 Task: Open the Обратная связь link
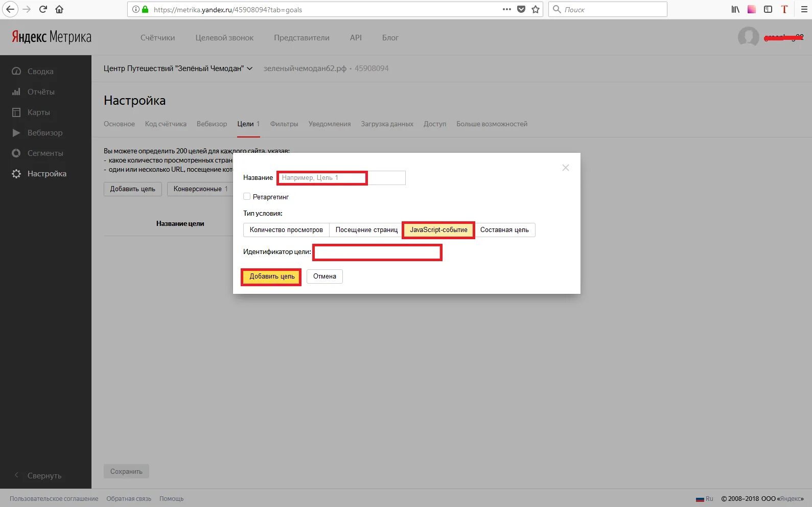point(129,499)
